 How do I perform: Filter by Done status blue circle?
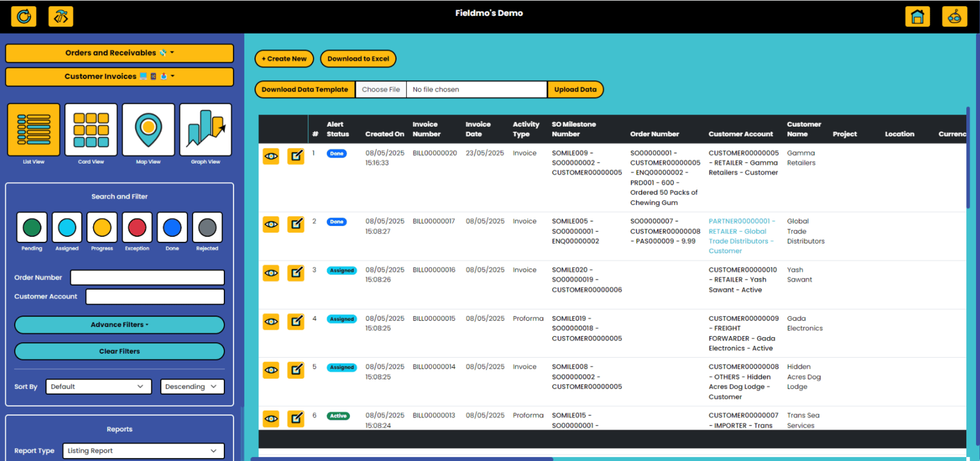(172, 227)
